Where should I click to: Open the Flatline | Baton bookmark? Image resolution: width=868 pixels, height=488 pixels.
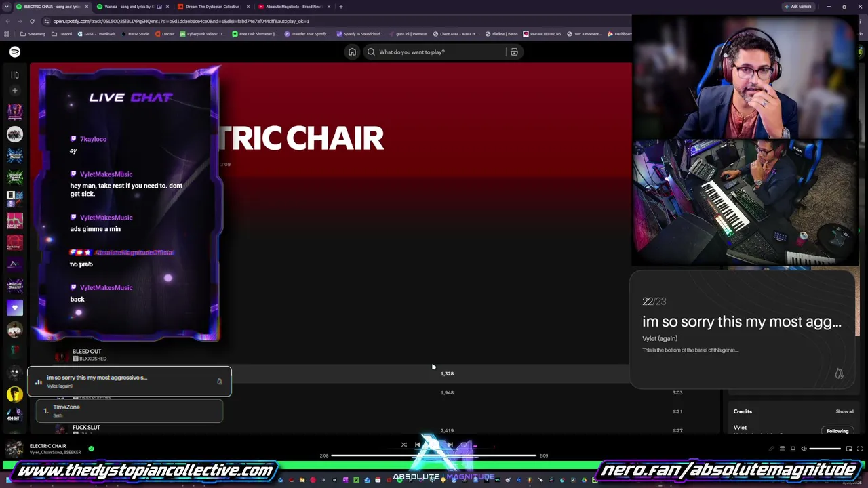tap(501, 34)
